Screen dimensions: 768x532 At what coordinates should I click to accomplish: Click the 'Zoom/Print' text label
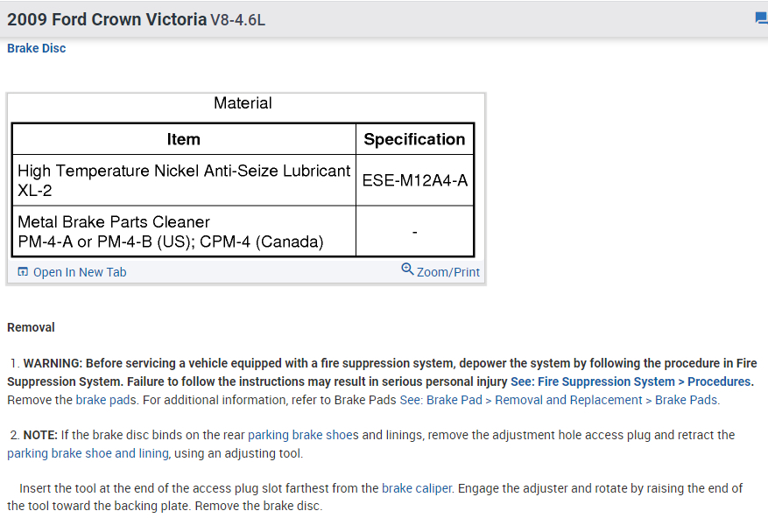click(448, 272)
